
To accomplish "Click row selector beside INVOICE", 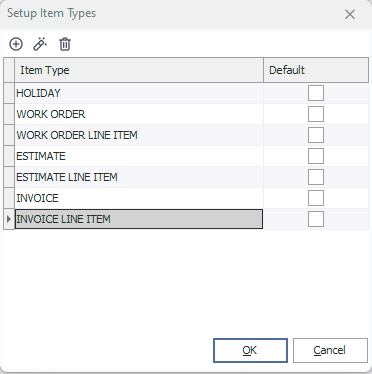I will [x=9, y=198].
